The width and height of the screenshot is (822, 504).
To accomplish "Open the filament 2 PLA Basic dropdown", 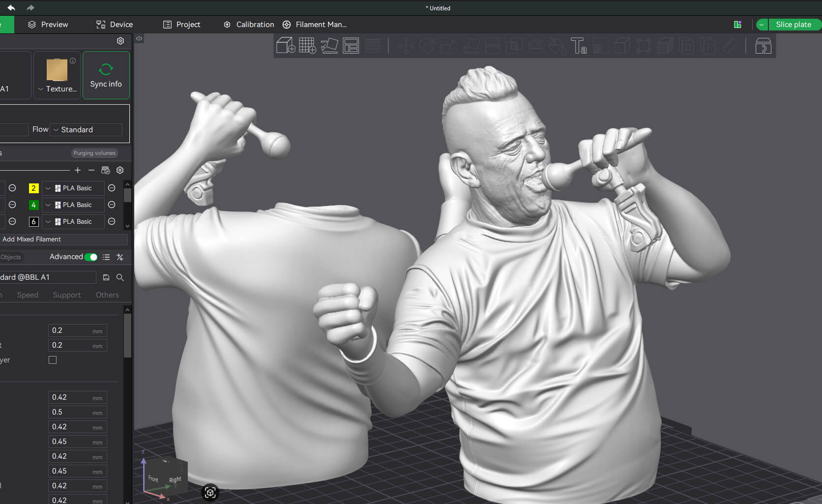I will [x=73, y=188].
